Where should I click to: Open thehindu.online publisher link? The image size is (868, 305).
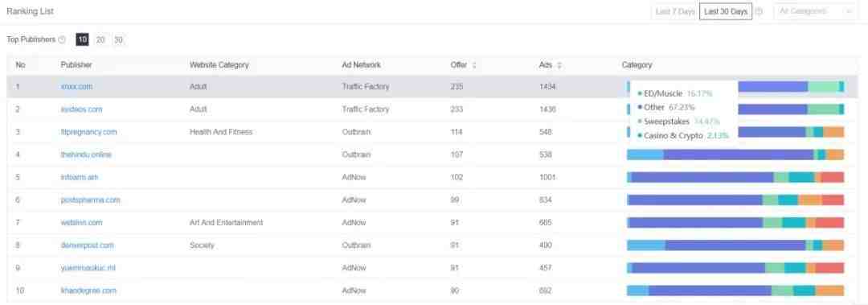coord(86,155)
